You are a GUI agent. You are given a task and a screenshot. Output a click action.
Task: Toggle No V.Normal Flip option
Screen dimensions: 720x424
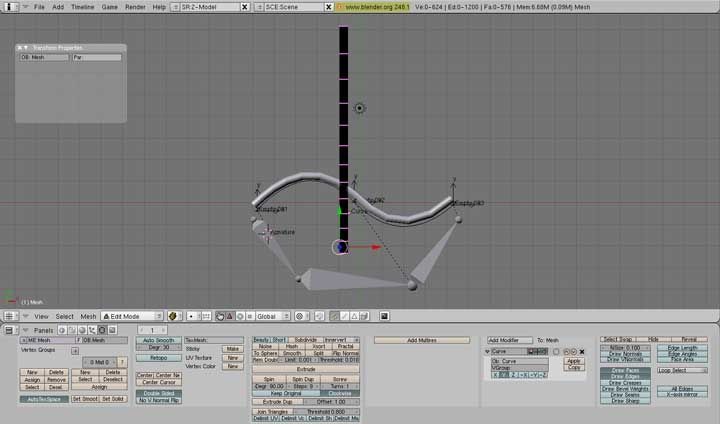[158, 400]
